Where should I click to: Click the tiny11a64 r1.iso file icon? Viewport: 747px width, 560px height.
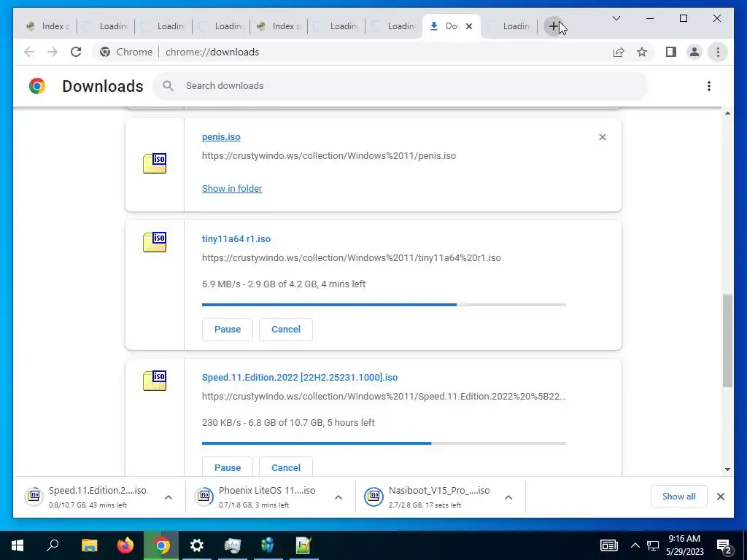pyautogui.click(x=155, y=242)
